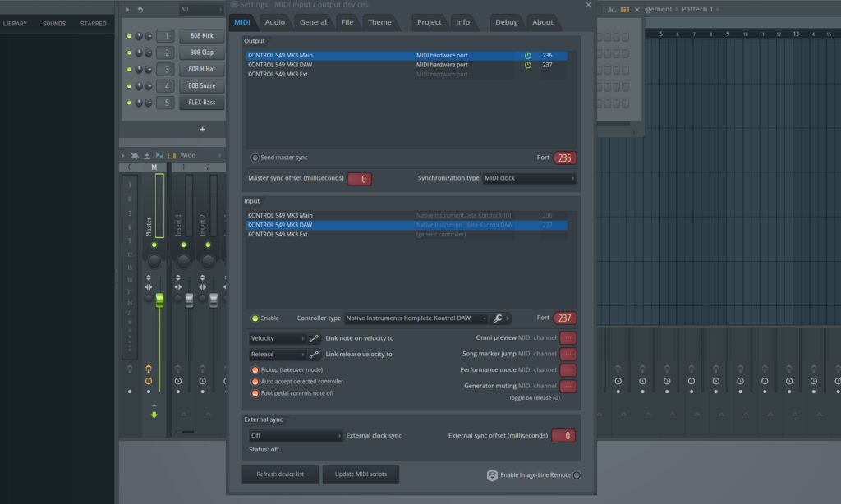The width and height of the screenshot is (841, 504).
Task: Select the 808 Kick channel button
Action: coord(202,36)
